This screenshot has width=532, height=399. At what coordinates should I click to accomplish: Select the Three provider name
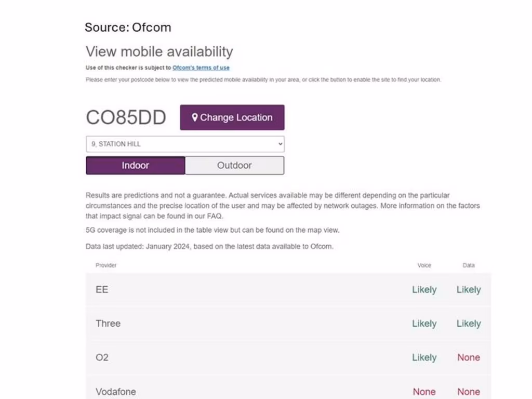pos(108,323)
